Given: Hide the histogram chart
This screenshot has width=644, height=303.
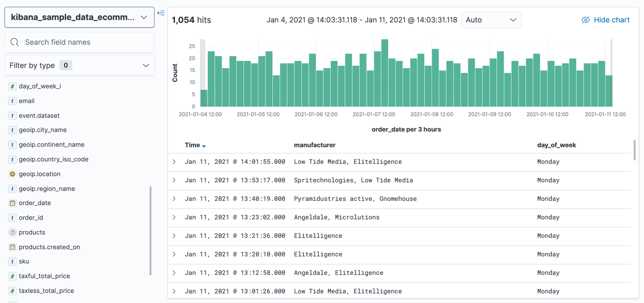Looking at the screenshot, I should coord(606,20).
